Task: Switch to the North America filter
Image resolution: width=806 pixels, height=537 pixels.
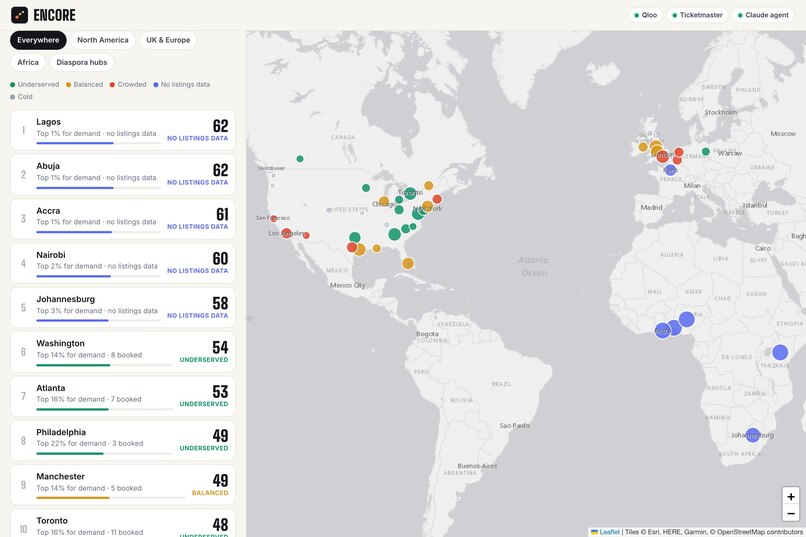Action: pyautogui.click(x=103, y=40)
